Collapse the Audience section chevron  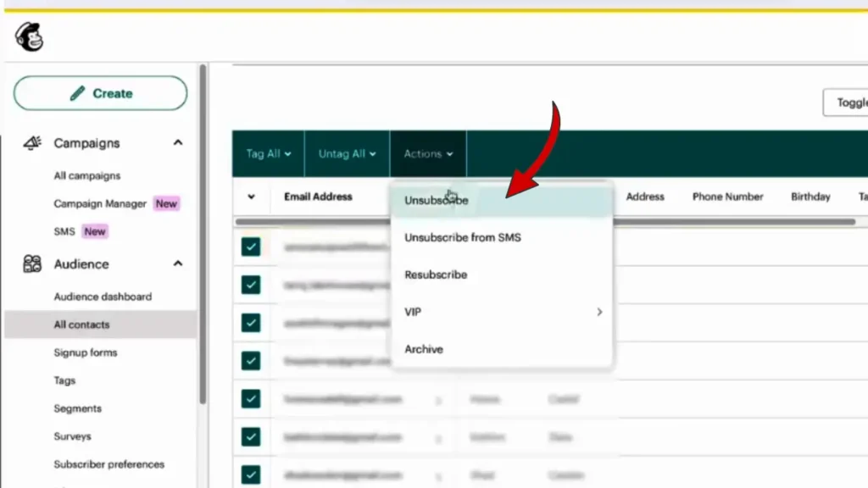(178, 263)
